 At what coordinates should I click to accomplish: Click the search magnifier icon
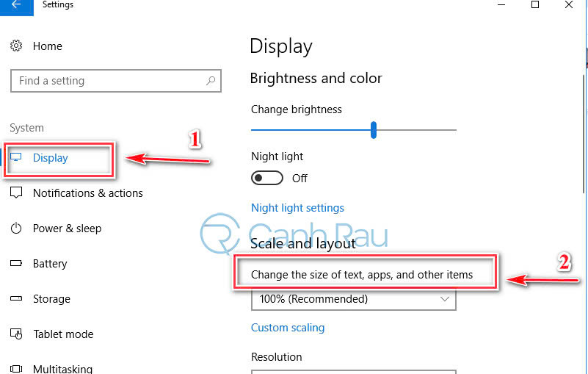click(211, 81)
